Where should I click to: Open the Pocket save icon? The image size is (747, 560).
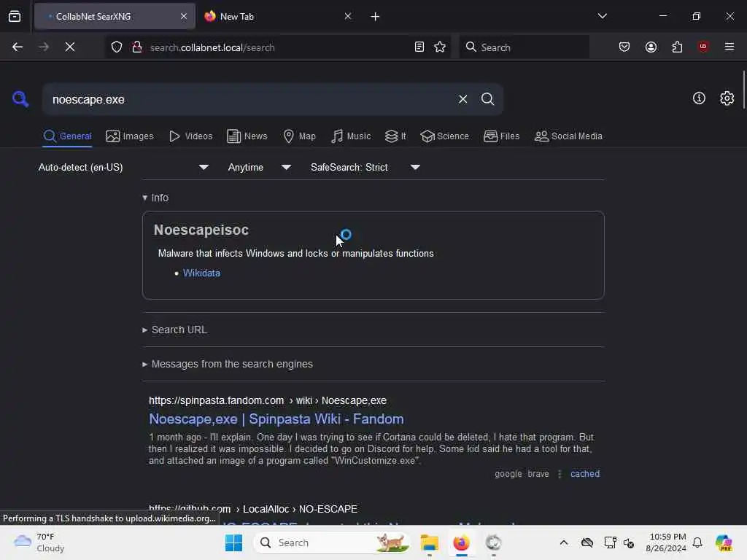click(624, 47)
